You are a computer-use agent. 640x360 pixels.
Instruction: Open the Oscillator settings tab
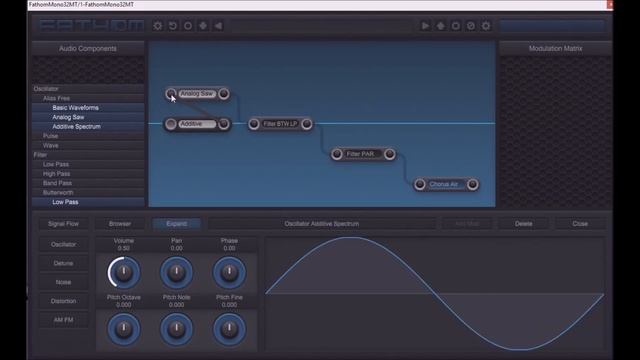[63, 244]
